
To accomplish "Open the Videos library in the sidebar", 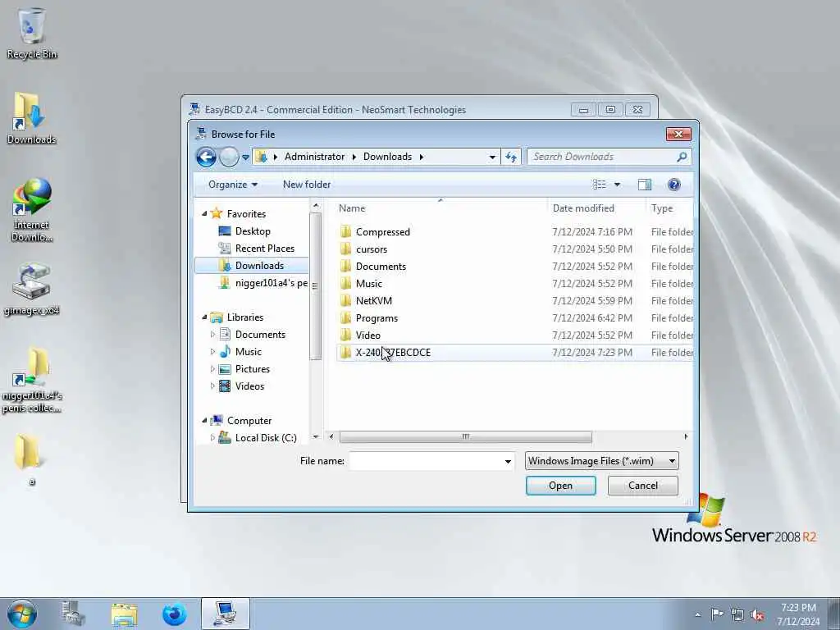I will pyautogui.click(x=249, y=386).
